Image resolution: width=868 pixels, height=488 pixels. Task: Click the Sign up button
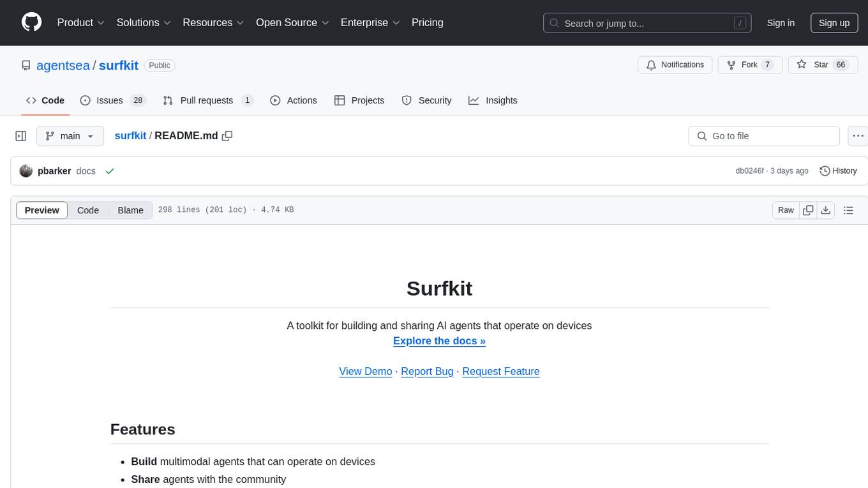pos(834,23)
